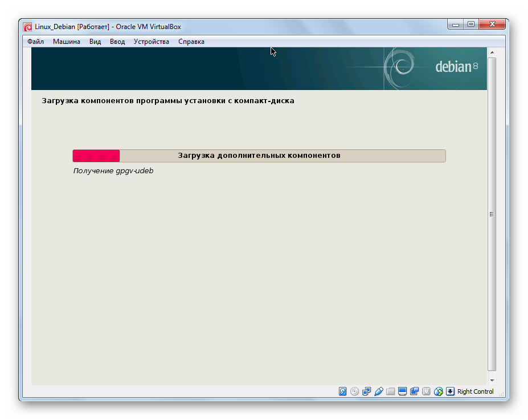The image size is (528, 420).
Task: Open the network adapters status icon
Action: [366, 392]
